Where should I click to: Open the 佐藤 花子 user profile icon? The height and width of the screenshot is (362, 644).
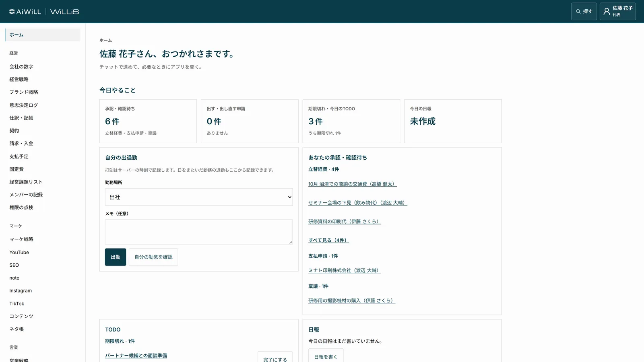[607, 12]
